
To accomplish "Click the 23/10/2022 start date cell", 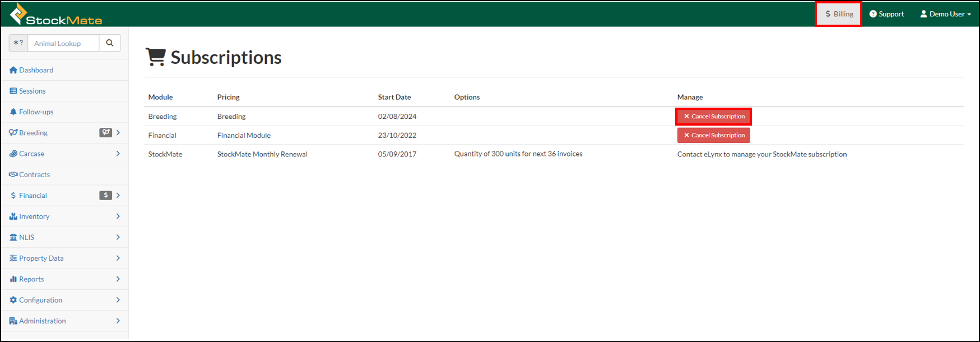I will (x=397, y=135).
